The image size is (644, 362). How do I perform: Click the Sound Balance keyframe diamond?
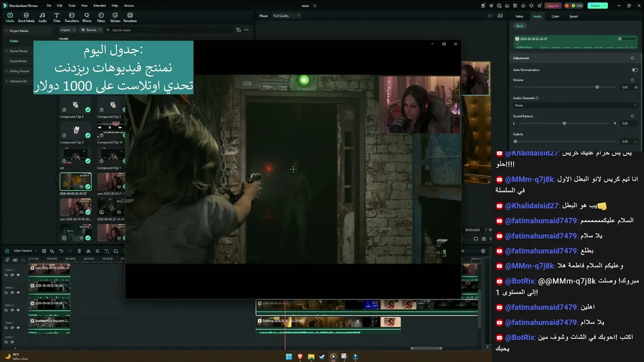click(632, 116)
